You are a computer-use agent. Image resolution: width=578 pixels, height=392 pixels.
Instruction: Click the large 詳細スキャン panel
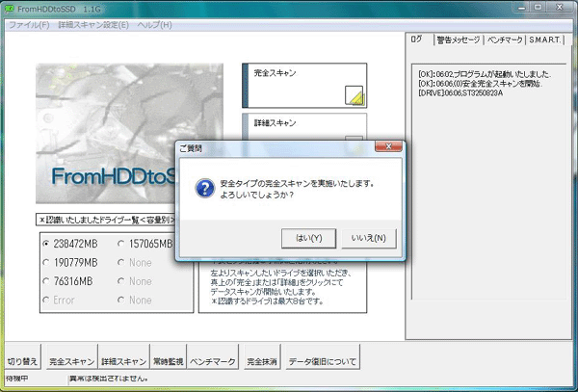tap(304, 127)
